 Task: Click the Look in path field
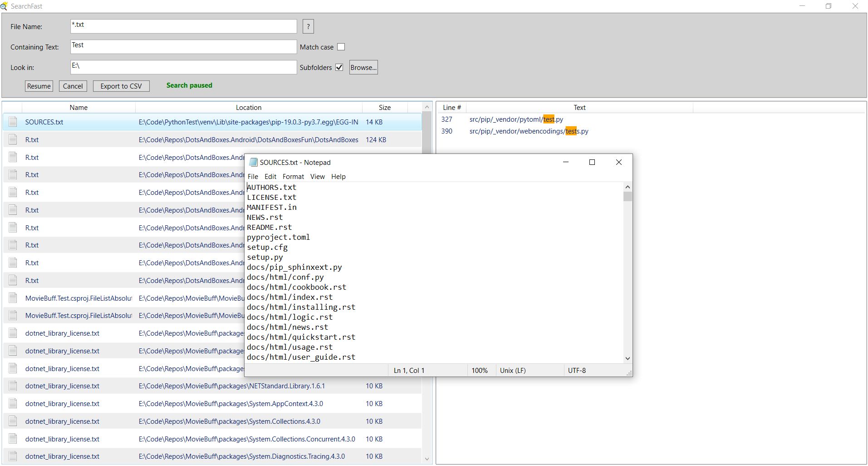pos(184,67)
